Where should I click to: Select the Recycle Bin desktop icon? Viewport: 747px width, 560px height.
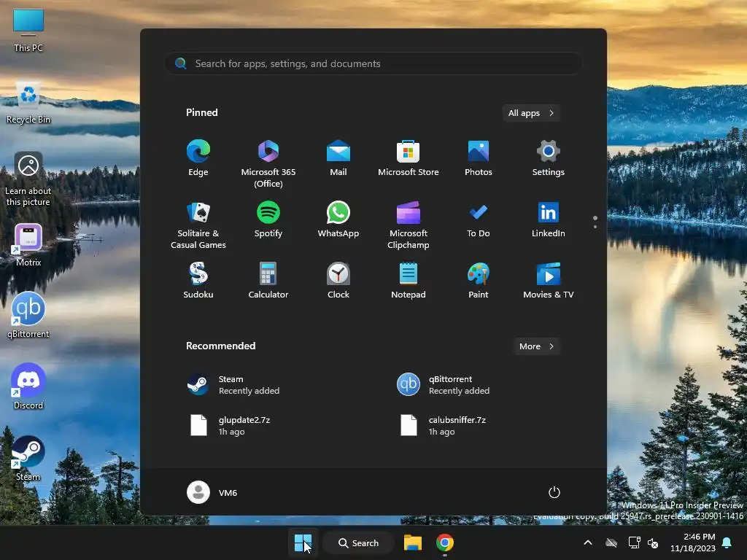point(28,103)
